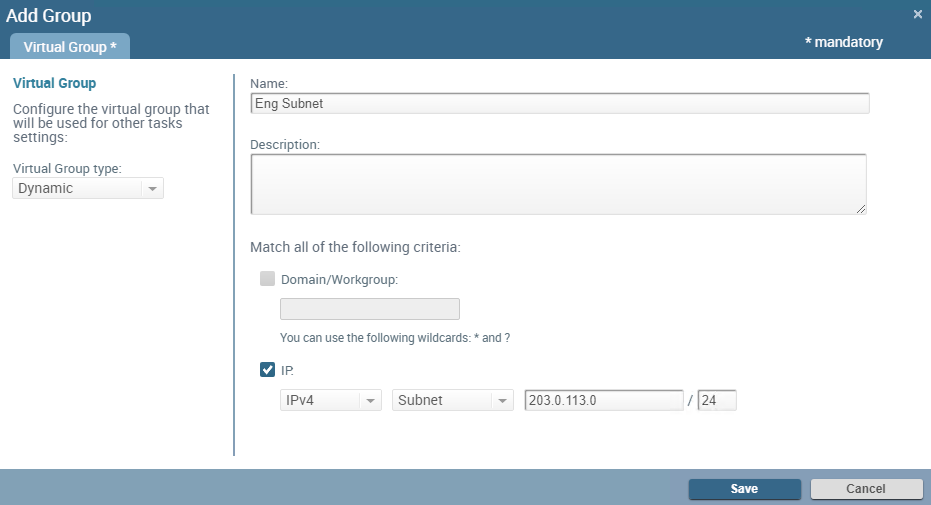Image resolution: width=931 pixels, height=505 pixels.
Task: Cancel adding the group
Action: [x=866, y=489]
